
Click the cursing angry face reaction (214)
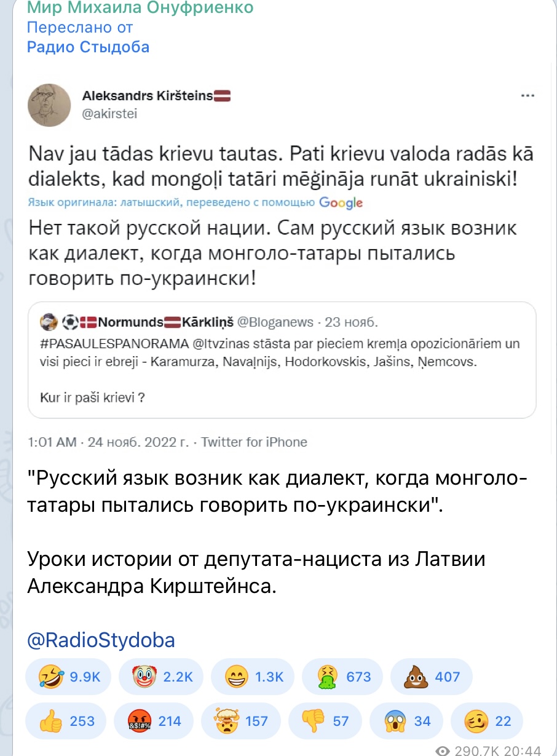click(154, 721)
